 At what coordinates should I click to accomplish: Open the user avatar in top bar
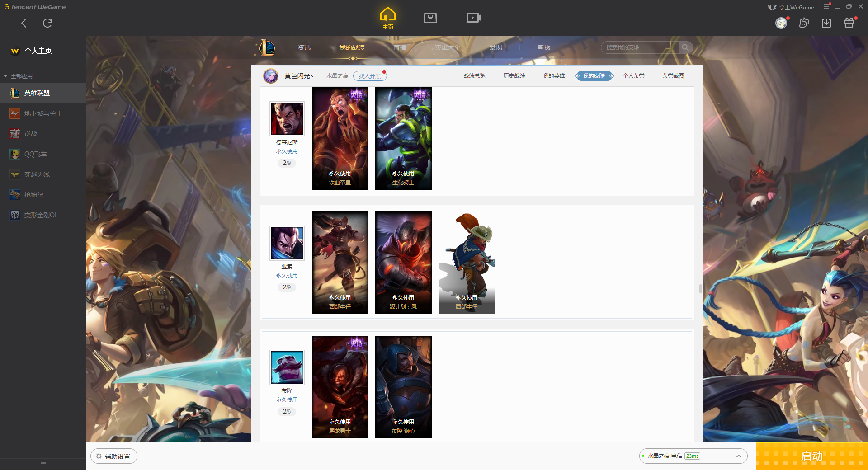point(781,23)
